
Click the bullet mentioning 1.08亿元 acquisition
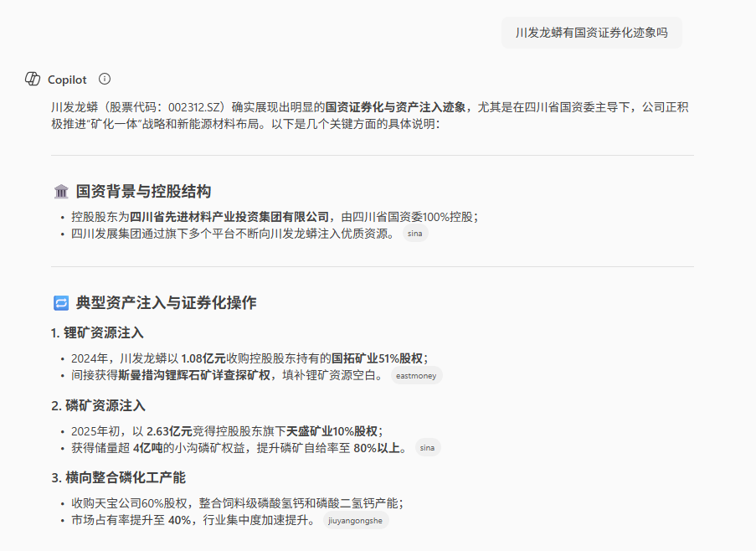pos(249,358)
